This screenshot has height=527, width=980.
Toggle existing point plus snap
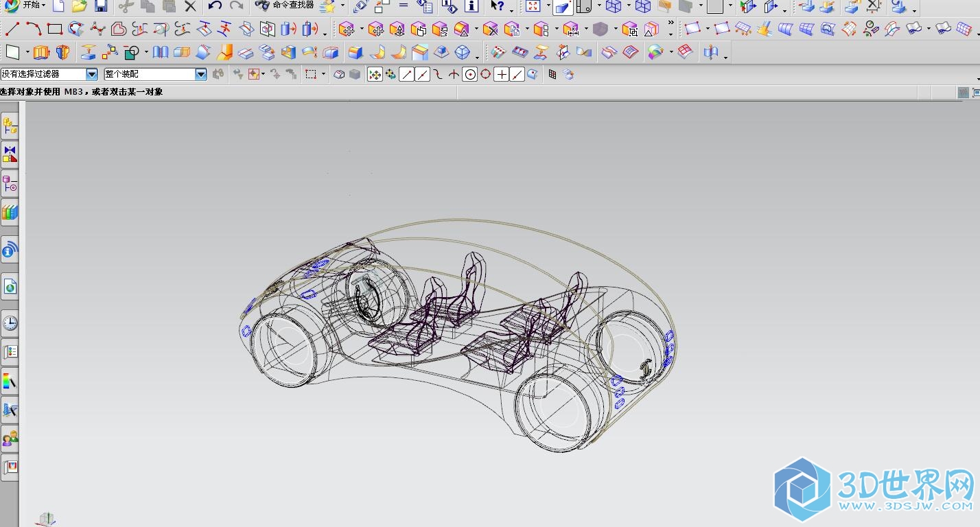coord(502,74)
